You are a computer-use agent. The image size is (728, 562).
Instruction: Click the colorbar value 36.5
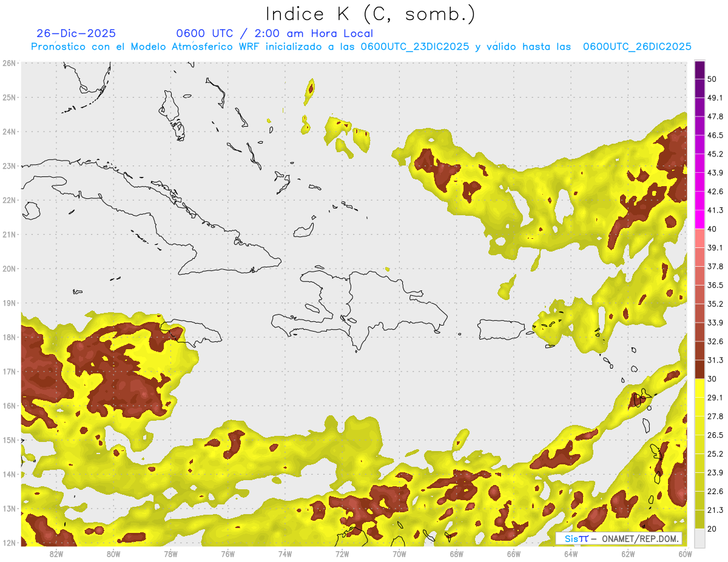[x=715, y=285]
